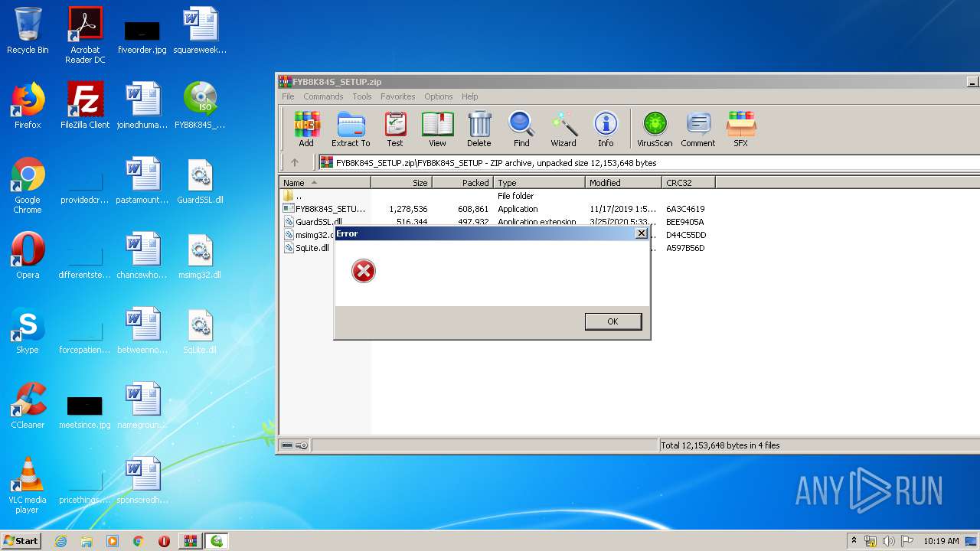Screen dimensions: 980x551
Task: Open the Tools menu
Action: (362, 96)
